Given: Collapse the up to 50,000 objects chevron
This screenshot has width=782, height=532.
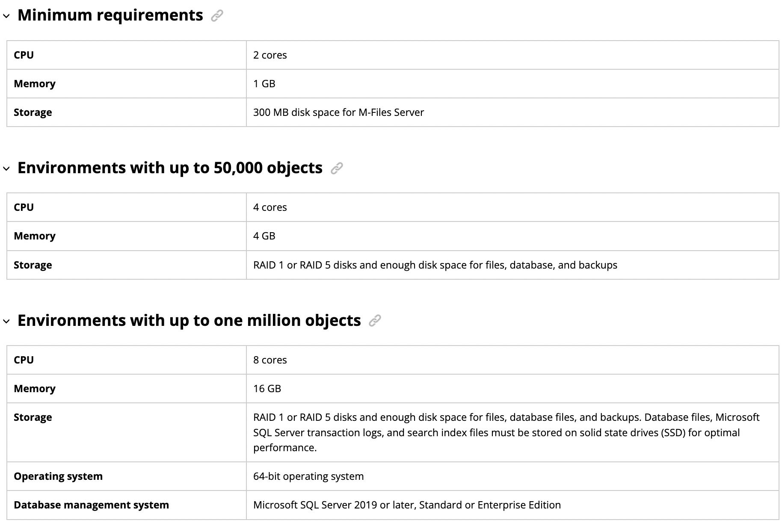Looking at the screenshot, I should click(x=6, y=168).
